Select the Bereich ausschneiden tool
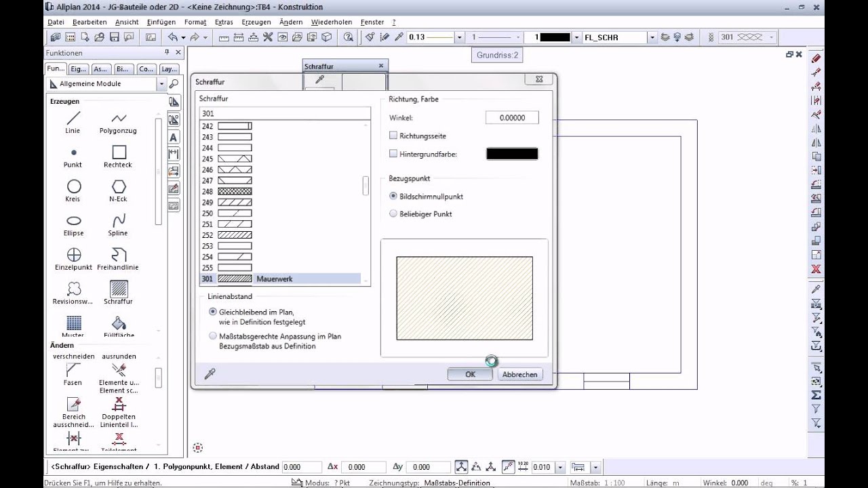 coord(73,413)
